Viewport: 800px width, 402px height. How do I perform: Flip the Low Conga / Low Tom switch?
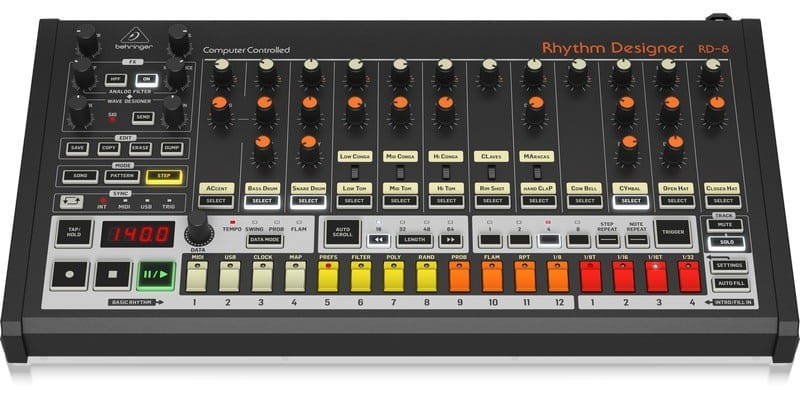[x=355, y=172]
